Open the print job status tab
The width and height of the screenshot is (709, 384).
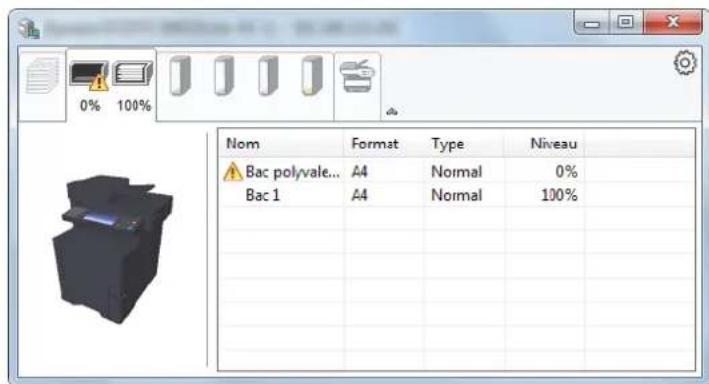click(x=42, y=86)
